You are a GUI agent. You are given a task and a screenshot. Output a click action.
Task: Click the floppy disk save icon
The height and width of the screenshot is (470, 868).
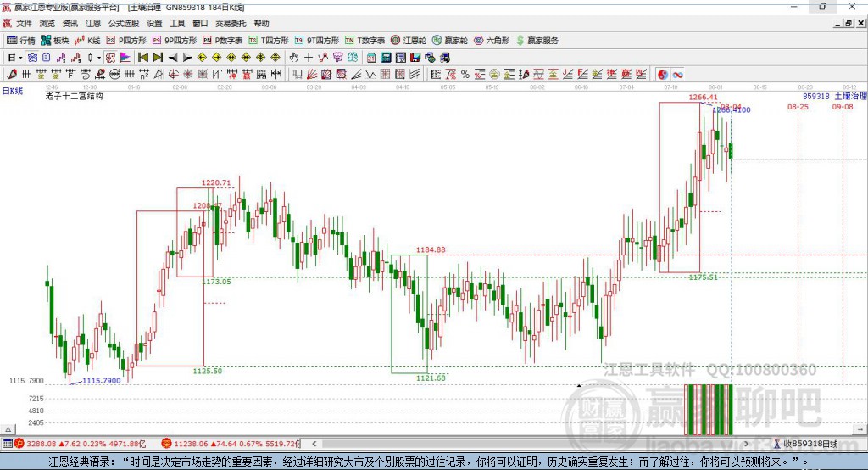[415, 58]
